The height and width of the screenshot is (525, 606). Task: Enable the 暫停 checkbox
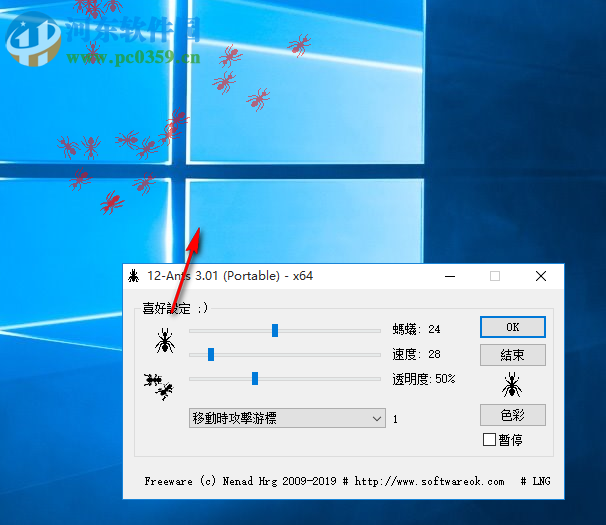[x=489, y=440]
